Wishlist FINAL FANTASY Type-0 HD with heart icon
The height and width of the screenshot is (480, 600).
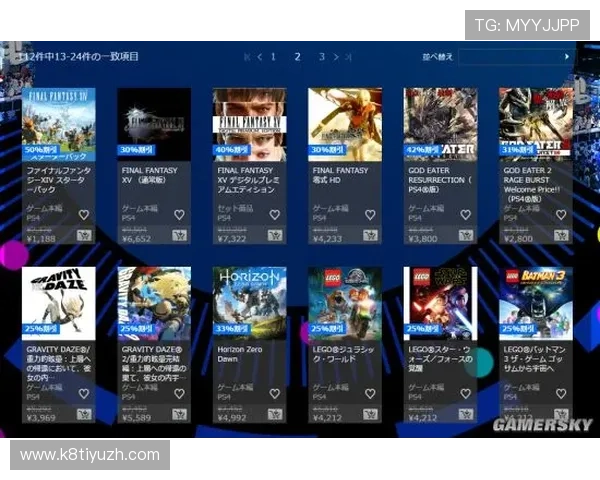(x=370, y=215)
